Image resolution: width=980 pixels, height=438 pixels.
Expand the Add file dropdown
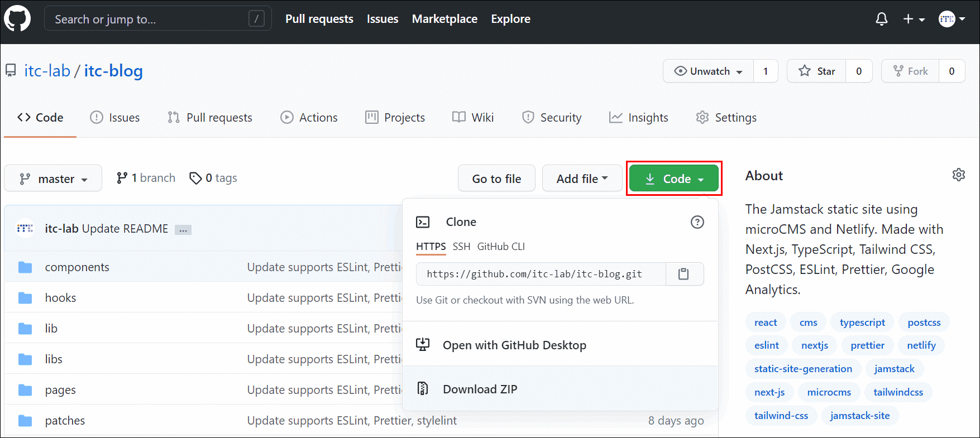pyautogui.click(x=582, y=179)
